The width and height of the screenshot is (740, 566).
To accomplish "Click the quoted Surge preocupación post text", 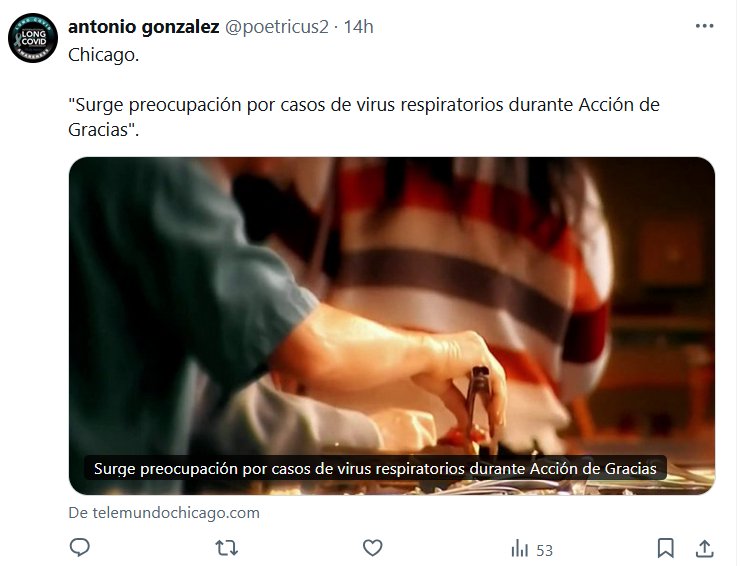I will click(363, 117).
